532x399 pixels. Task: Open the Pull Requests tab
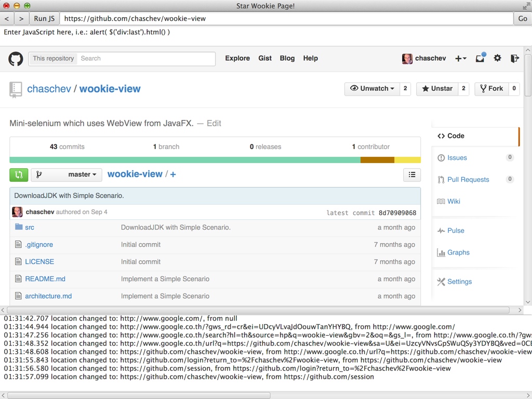point(468,180)
